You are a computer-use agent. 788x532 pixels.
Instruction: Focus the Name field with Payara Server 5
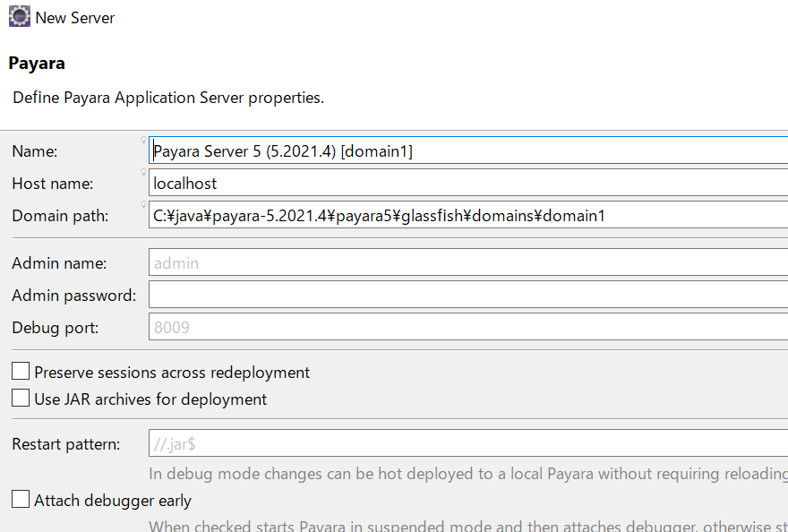coord(468,150)
